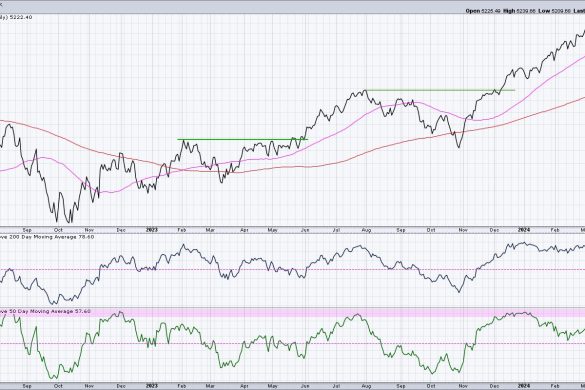Click the Apr label on bottom panel axis

tap(244, 386)
